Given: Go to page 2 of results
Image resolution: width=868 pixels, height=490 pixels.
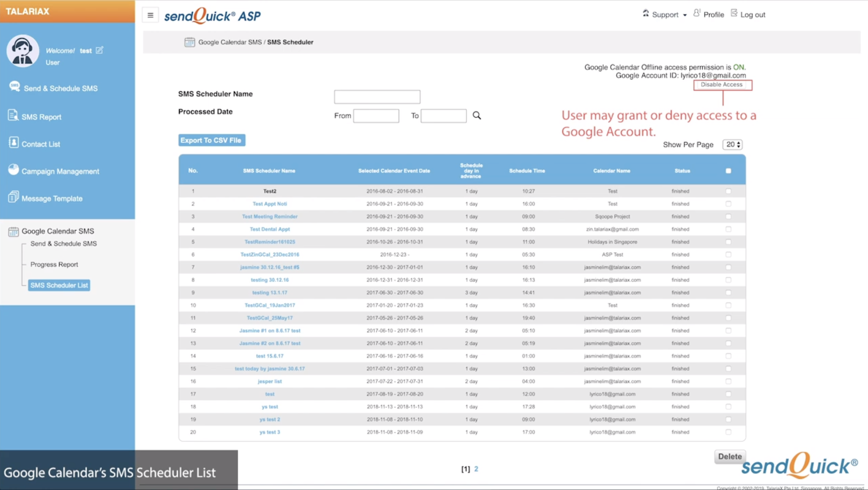Looking at the screenshot, I should click(x=476, y=469).
